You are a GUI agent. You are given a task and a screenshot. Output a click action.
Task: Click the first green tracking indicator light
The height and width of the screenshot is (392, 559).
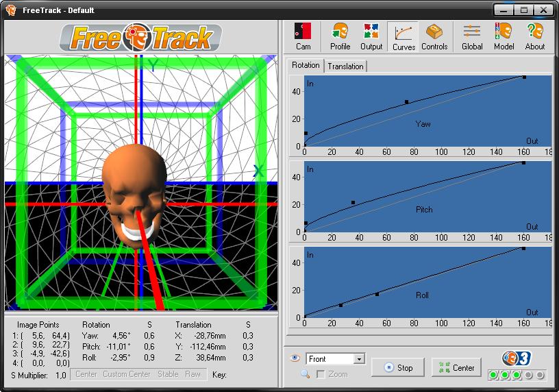pyautogui.click(x=493, y=375)
